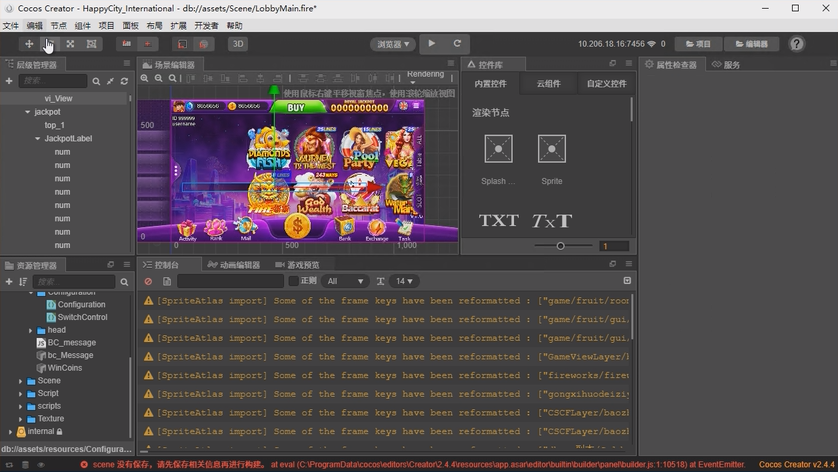Open the 项目 folder button
Image resolution: width=838 pixels, height=472 pixels.
pos(698,44)
